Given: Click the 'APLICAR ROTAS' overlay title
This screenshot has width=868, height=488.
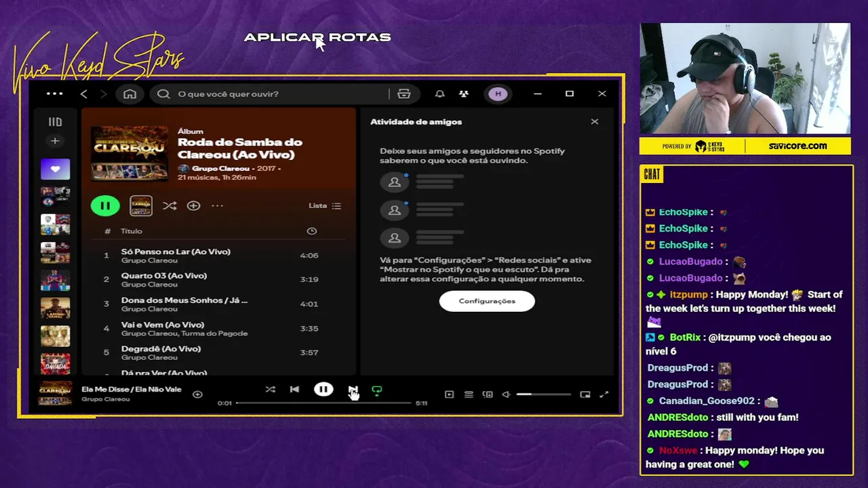Looking at the screenshot, I should pyautogui.click(x=317, y=37).
